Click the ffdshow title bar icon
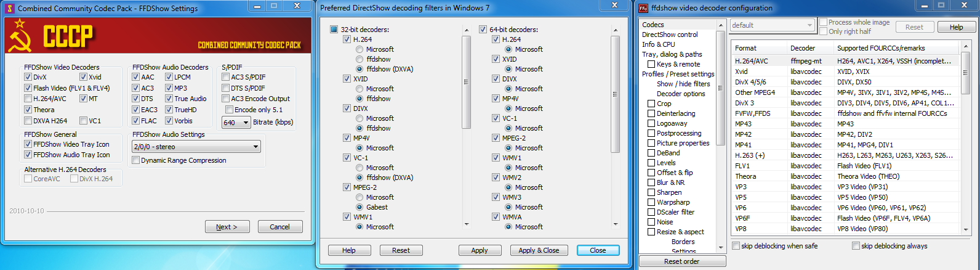The height and width of the screenshot is (270, 980). click(643, 8)
